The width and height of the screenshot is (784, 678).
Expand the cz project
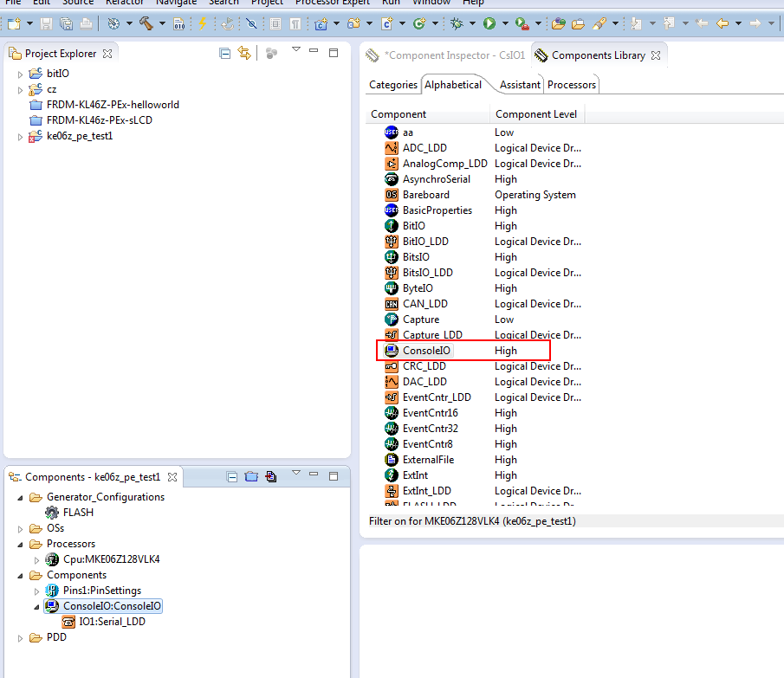[20, 90]
